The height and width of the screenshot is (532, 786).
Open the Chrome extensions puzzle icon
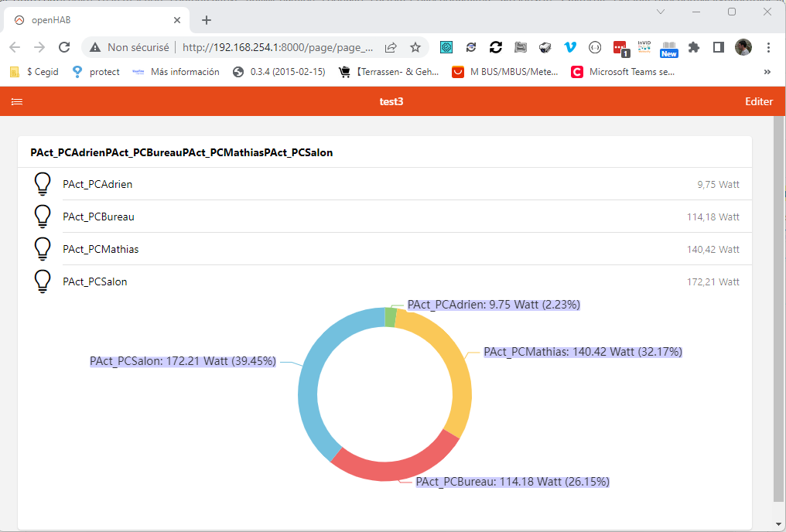[694, 47]
